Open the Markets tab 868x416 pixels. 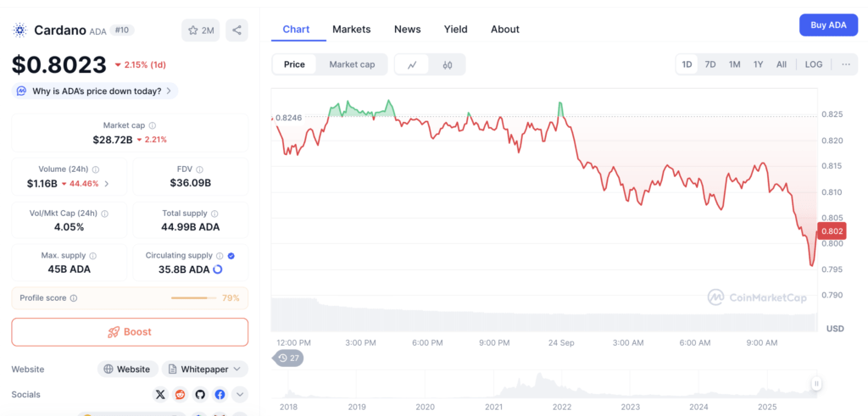pyautogui.click(x=352, y=30)
